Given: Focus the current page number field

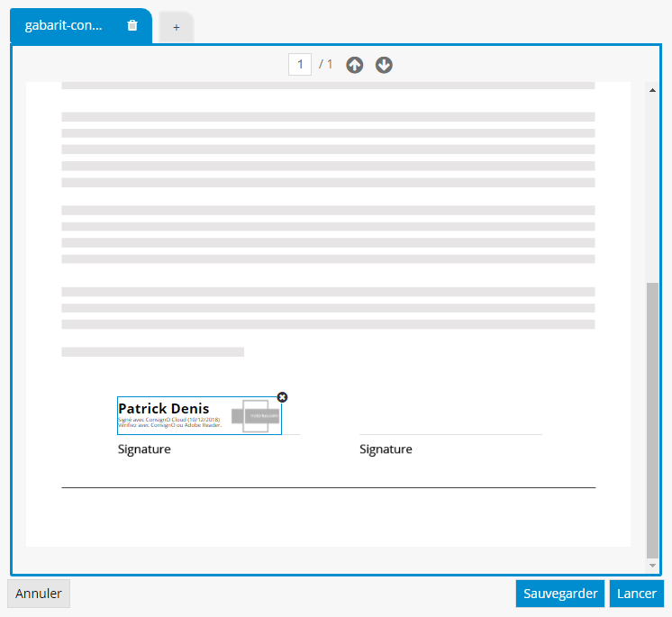Looking at the screenshot, I should coord(300,65).
